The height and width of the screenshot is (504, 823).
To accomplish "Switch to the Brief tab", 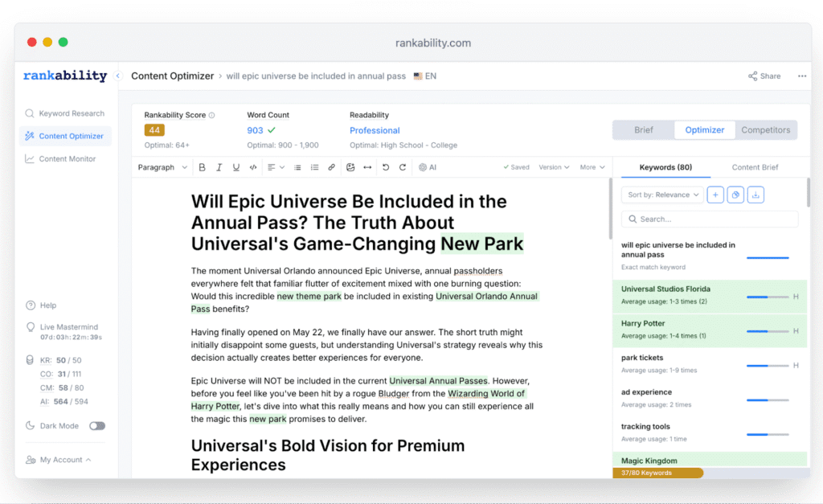I will 644,130.
